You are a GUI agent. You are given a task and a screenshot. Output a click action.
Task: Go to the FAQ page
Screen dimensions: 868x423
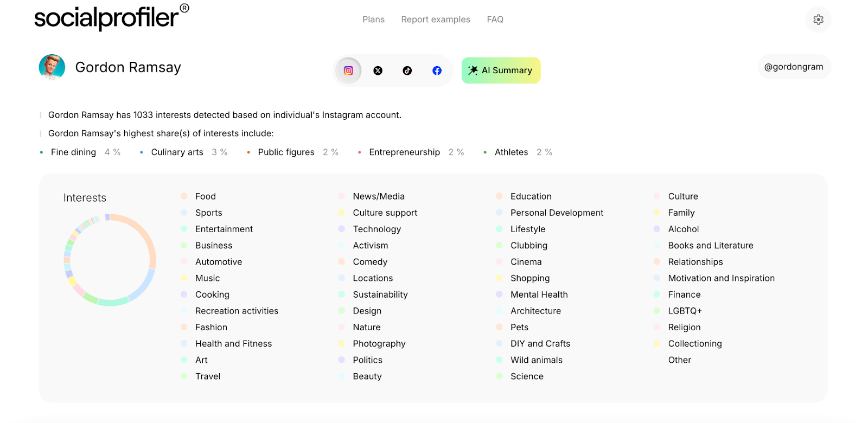click(495, 20)
